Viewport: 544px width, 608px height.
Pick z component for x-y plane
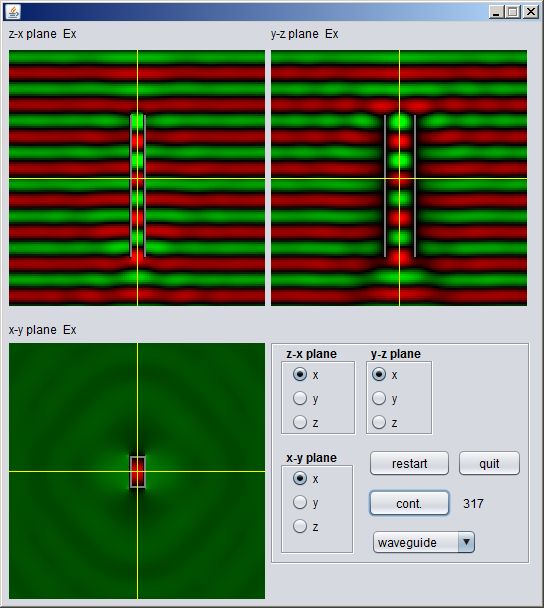[x=300, y=526]
